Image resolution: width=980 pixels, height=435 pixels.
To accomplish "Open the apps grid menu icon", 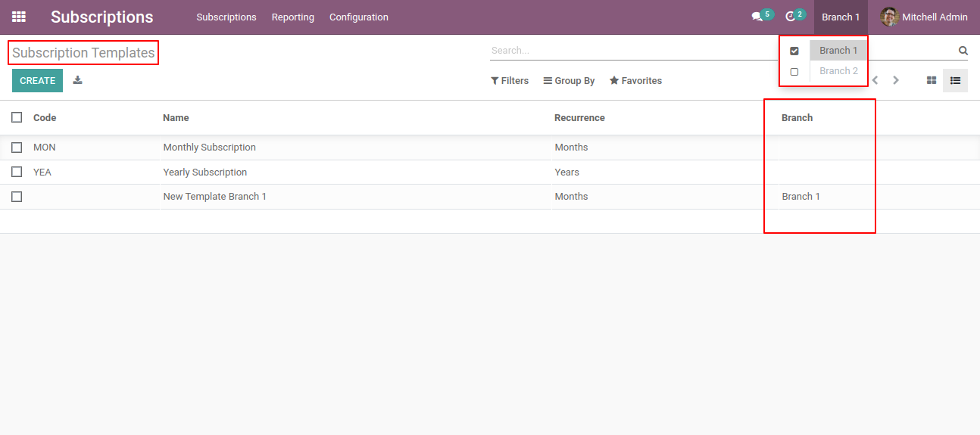I will click(x=19, y=17).
